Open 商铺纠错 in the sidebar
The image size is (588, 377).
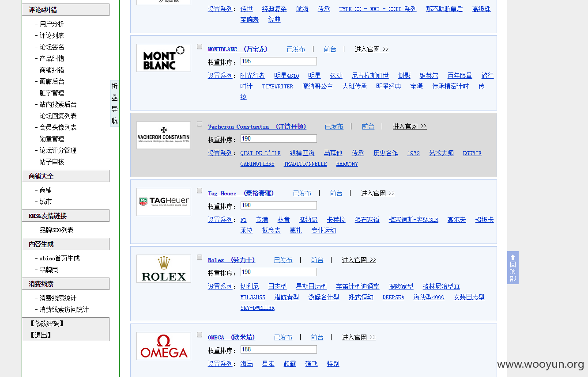click(x=52, y=70)
